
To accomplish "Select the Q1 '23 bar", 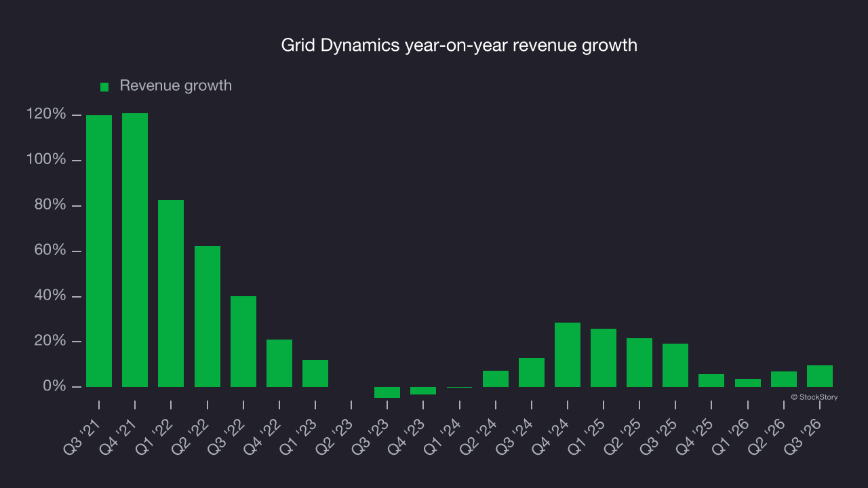I will (x=315, y=373).
